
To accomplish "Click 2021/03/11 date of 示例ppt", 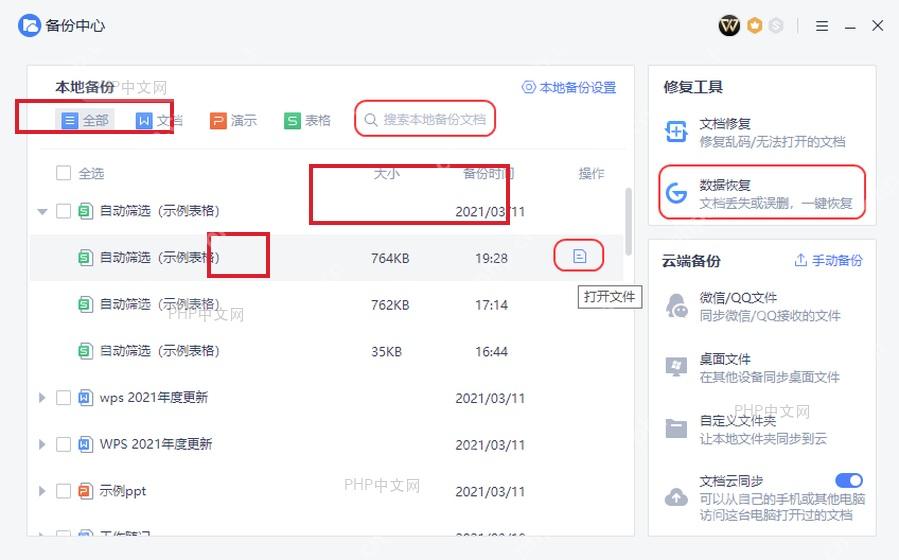I will coord(490,492).
